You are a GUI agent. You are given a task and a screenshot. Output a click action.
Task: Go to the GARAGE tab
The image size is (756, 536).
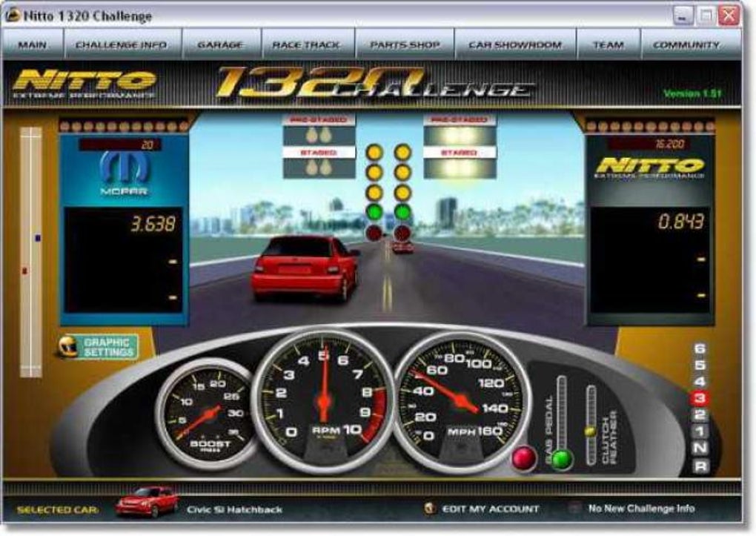(x=221, y=44)
